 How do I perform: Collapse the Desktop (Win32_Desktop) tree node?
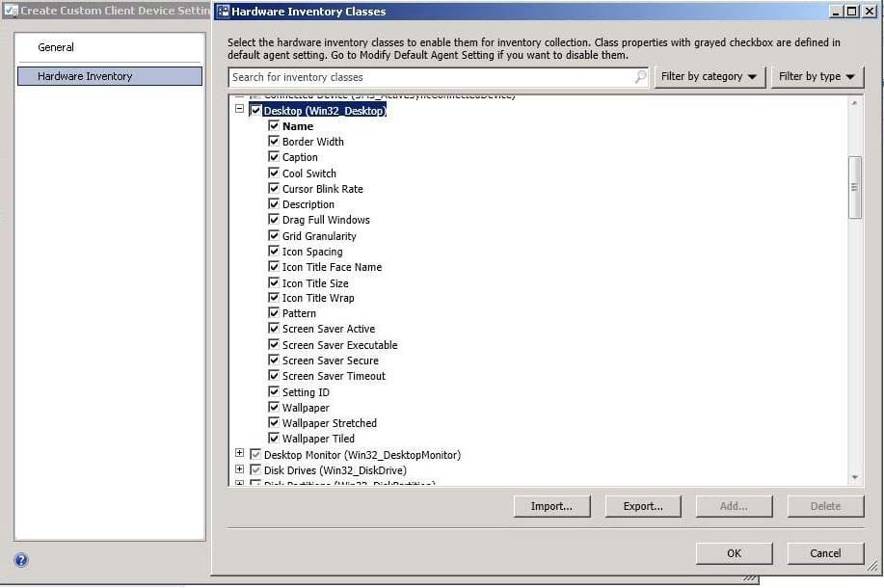pyautogui.click(x=240, y=110)
